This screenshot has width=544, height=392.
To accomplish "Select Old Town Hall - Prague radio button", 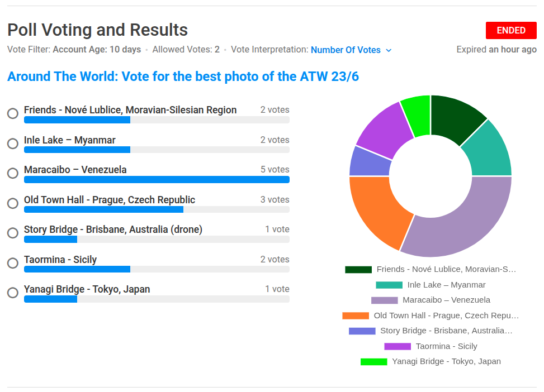I will [13, 203].
